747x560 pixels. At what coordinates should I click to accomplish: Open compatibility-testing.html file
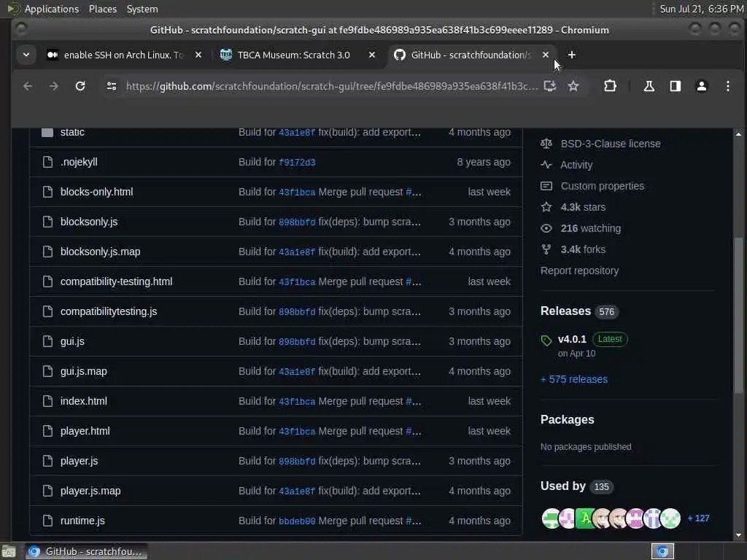[x=116, y=281]
